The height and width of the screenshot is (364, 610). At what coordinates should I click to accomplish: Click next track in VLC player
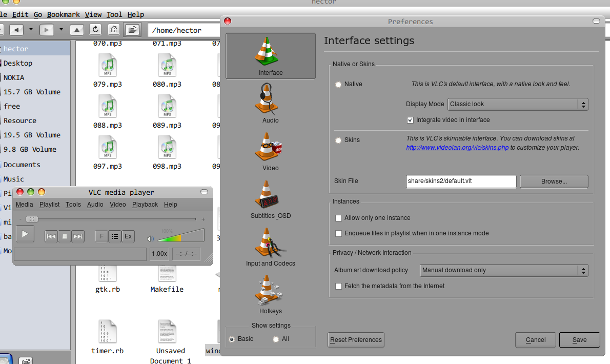click(x=78, y=236)
